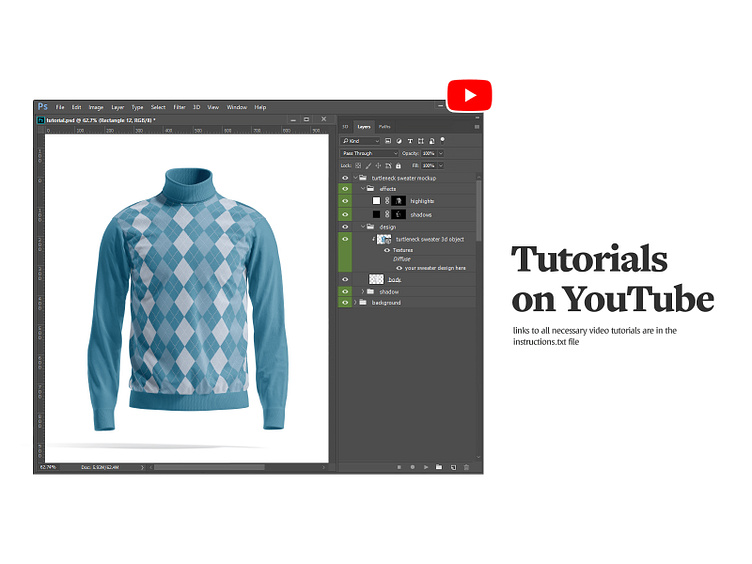Viewport: 752px width, 564px height.
Task: Open the Pass Through blend mode dropdown
Action: pyautogui.click(x=369, y=153)
